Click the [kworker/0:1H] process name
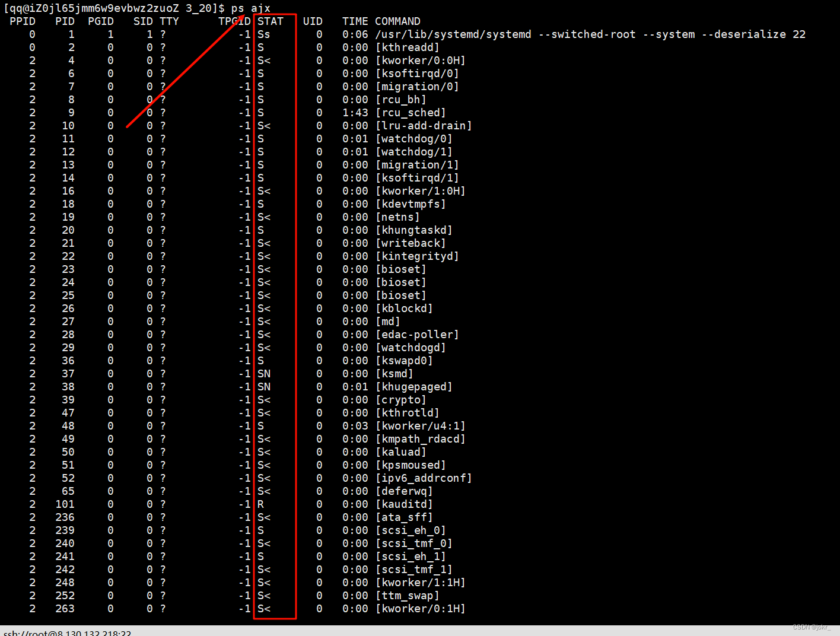840x636 pixels. pos(421,609)
